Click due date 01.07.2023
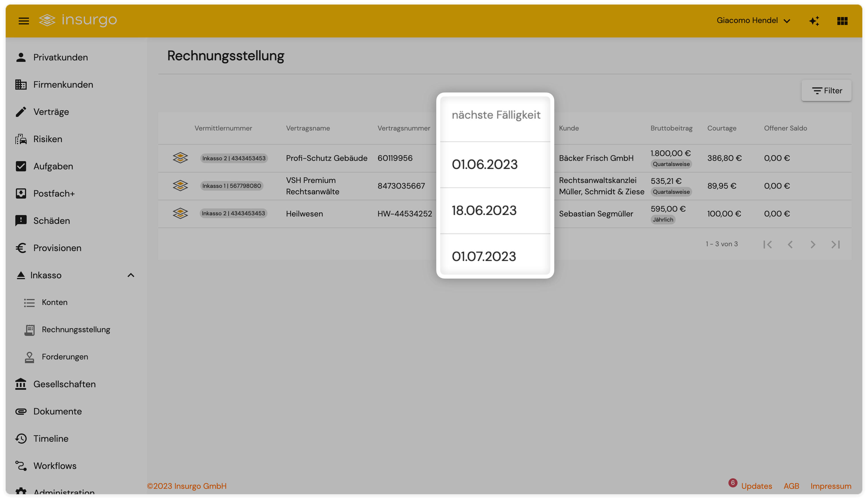Screen dimensions: 868x501 coord(484,257)
